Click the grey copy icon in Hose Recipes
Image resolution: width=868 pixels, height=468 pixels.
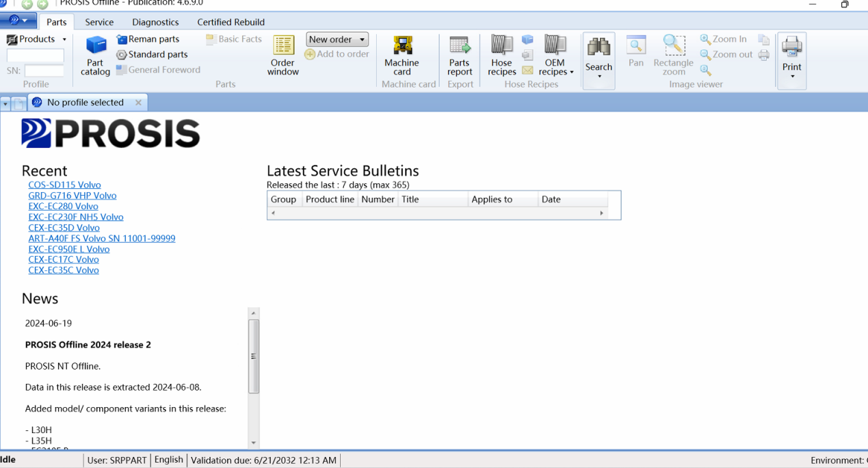(527, 55)
